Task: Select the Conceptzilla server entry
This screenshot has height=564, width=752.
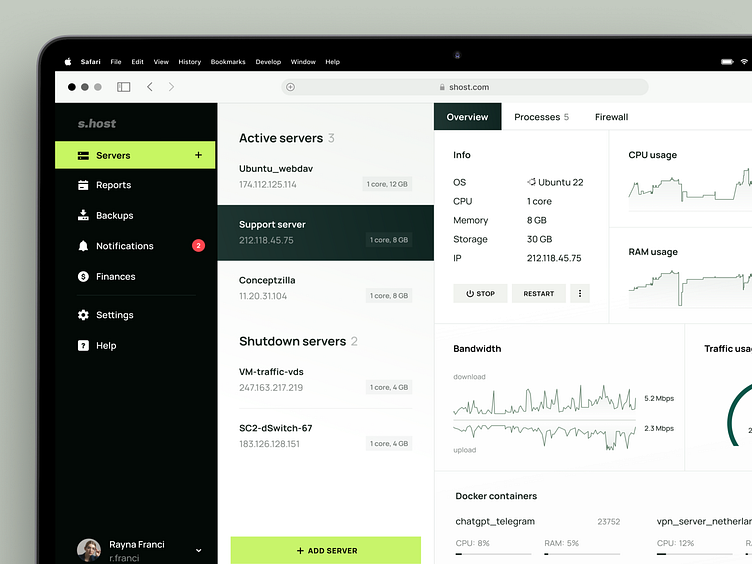Action: [x=325, y=288]
